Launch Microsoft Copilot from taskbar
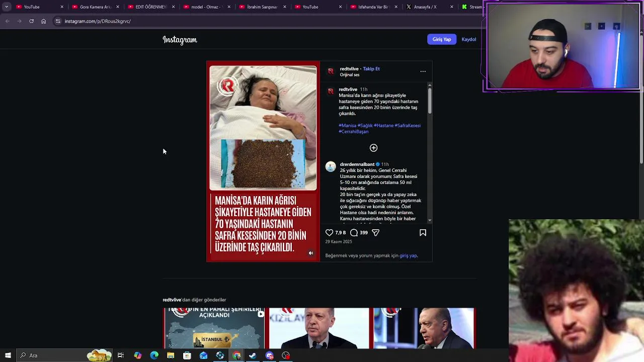 click(x=137, y=355)
